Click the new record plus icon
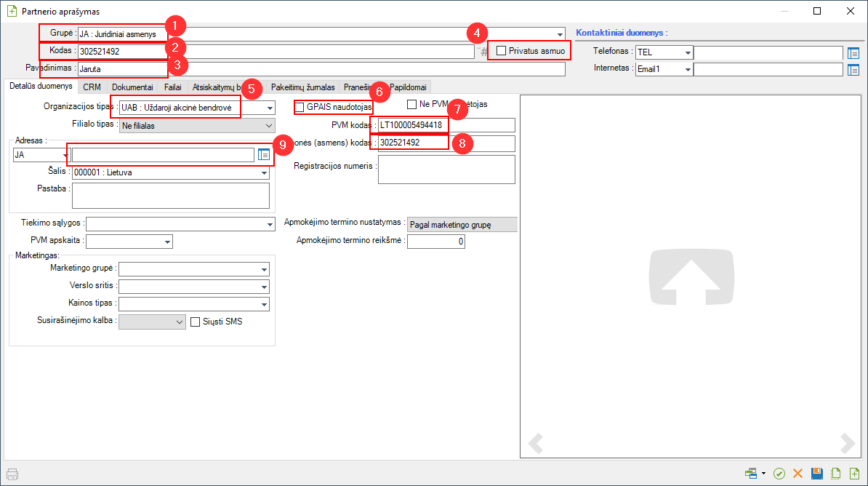The width and height of the screenshot is (868, 486). [855, 474]
